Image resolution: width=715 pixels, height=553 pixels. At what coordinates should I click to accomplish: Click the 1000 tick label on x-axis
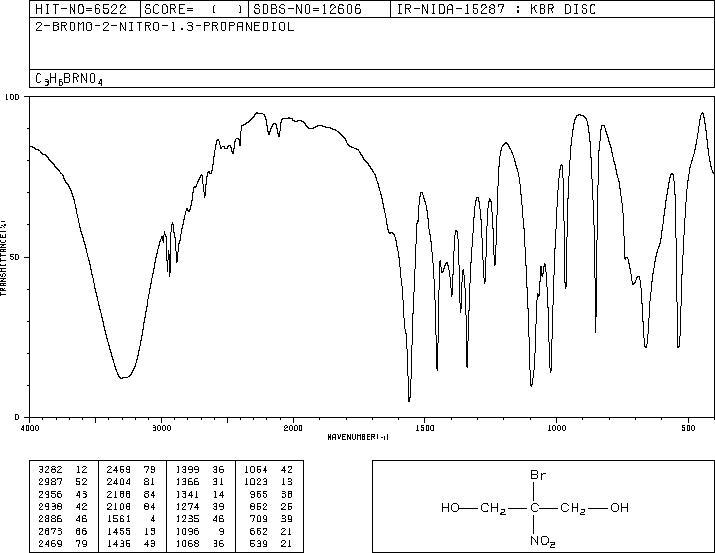(556, 428)
